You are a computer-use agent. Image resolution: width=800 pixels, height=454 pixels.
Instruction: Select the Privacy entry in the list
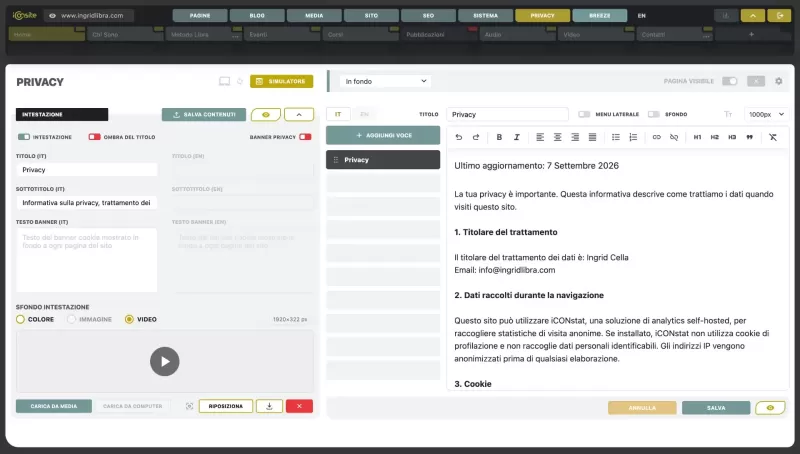pyautogui.click(x=383, y=160)
